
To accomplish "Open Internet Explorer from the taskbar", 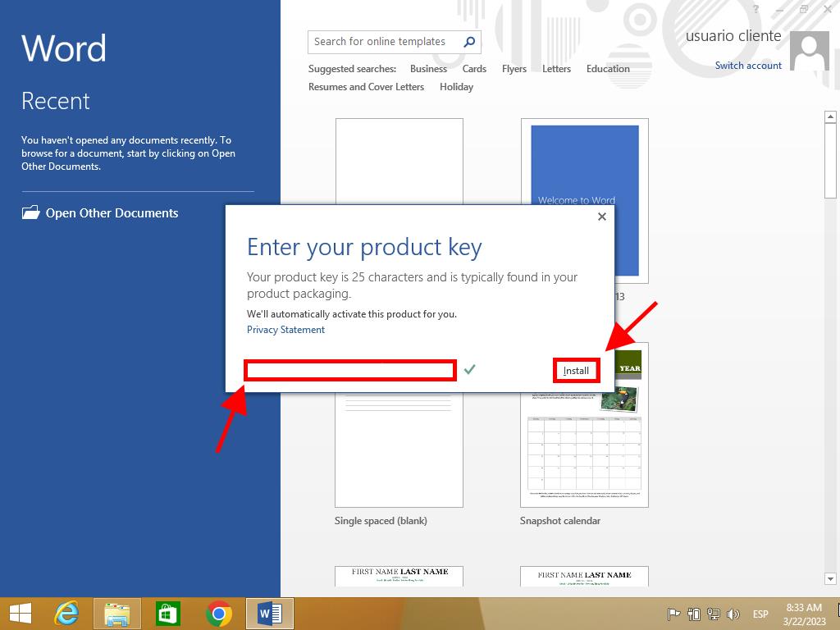I will (x=66, y=614).
